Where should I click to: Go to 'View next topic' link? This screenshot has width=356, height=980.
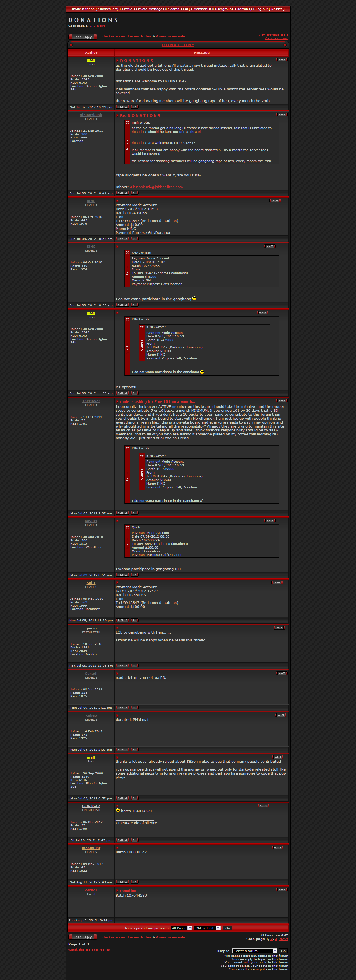tap(276, 39)
